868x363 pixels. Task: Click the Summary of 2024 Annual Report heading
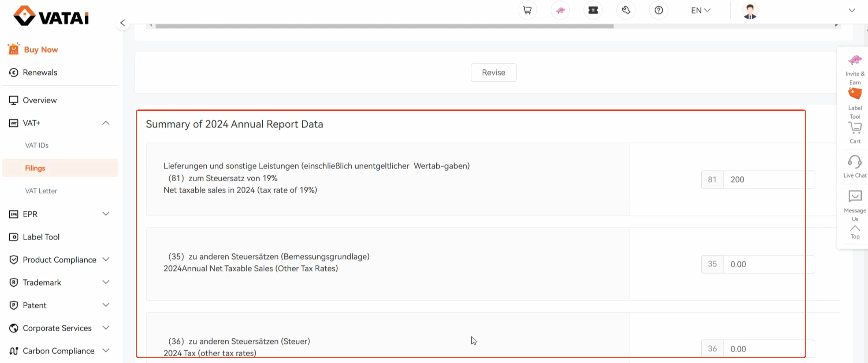pos(234,124)
